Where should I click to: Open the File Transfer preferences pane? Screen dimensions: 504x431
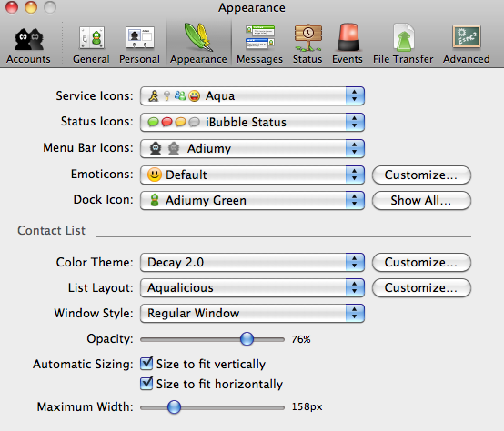click(x=403, y=45)
